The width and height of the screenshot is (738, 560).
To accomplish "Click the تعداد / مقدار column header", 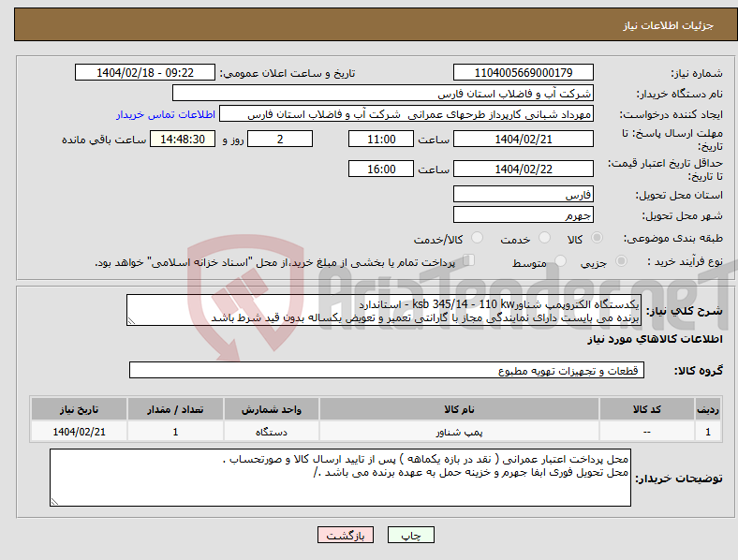I will (x=175, y=409).
